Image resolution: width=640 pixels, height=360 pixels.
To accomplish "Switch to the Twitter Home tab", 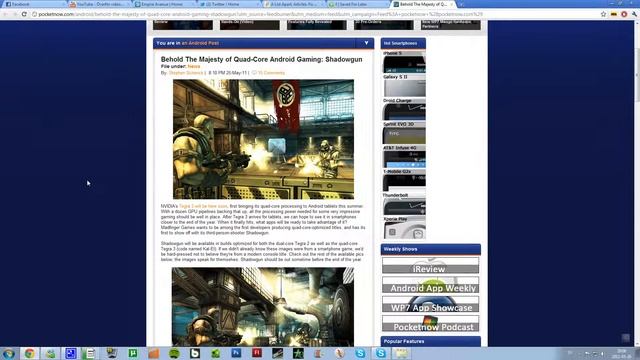I will (228, 4).
